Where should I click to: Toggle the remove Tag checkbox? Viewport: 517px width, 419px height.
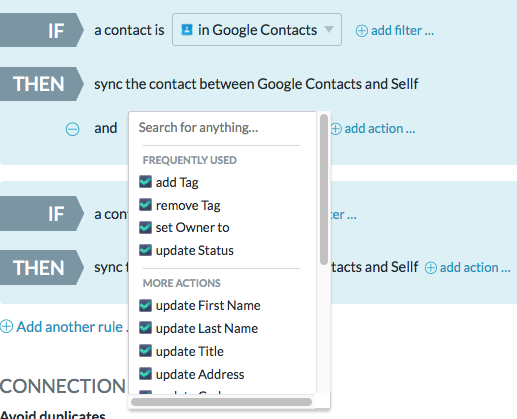[x=145, y=205]
